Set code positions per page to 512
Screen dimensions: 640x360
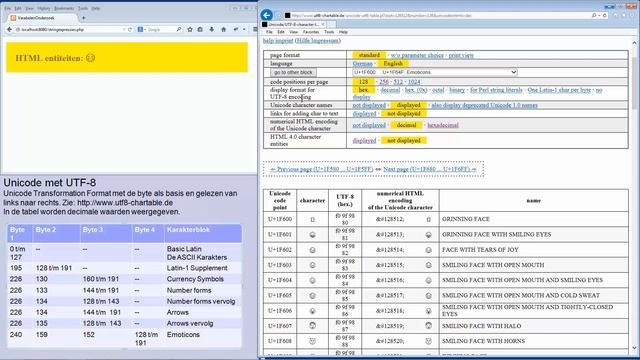(398, 82)
